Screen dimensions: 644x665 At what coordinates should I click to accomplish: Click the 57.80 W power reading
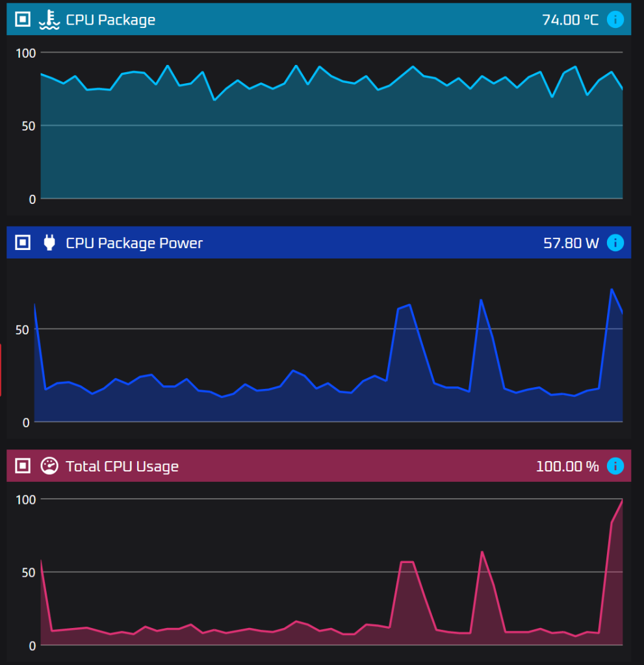tap(571, 243)
